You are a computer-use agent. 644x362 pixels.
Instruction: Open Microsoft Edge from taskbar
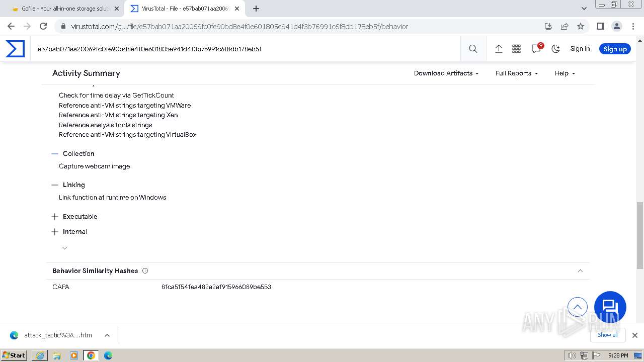coord(108,355)
